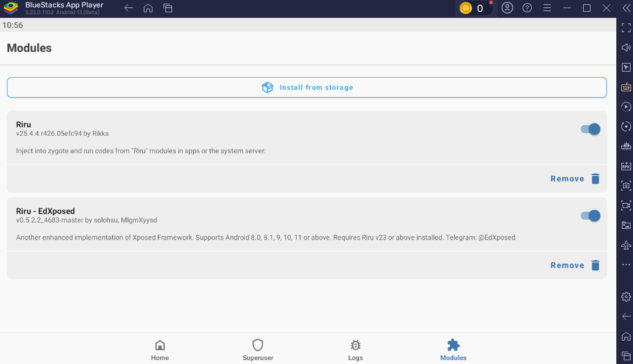Click the sidebar Android back arrow

626,316
